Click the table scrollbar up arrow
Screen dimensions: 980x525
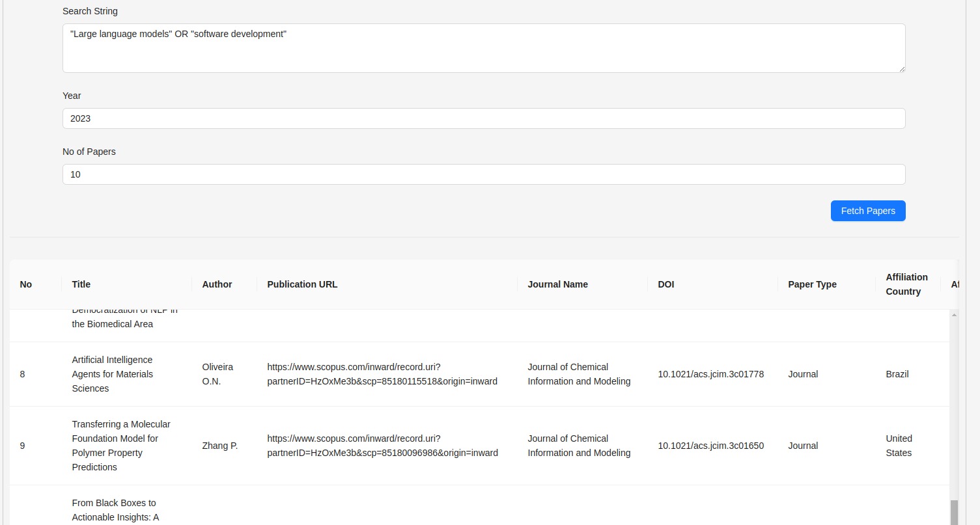[x=954, y=315]
